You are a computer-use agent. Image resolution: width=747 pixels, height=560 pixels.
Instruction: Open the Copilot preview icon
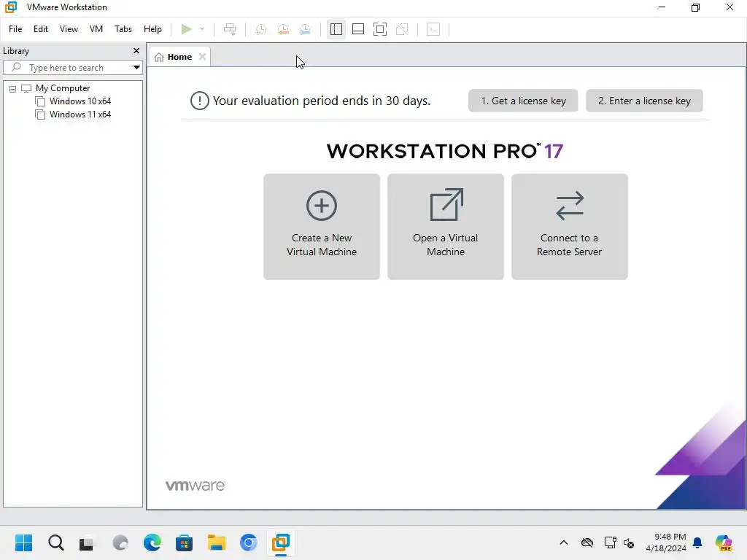point(724,542)
